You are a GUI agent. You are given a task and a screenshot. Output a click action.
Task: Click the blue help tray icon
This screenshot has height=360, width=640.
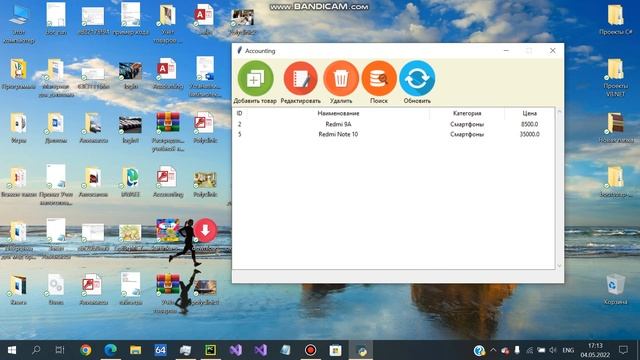coord(479,350)
